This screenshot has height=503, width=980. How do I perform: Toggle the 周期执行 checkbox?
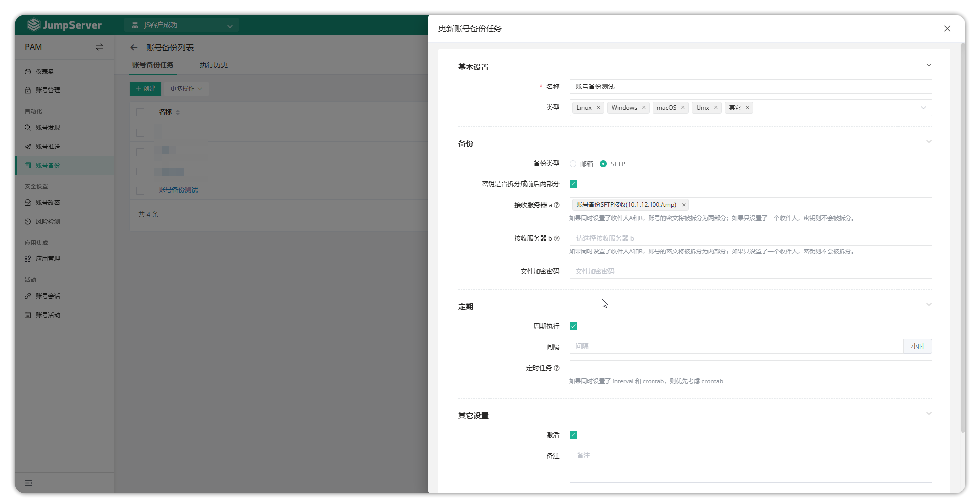[573, 326]
